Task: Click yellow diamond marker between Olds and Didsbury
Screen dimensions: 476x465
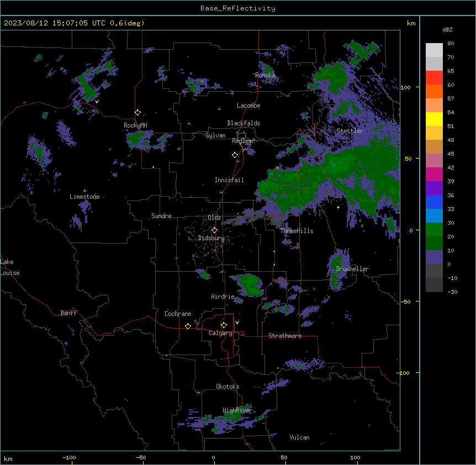Action: (214, 230)
